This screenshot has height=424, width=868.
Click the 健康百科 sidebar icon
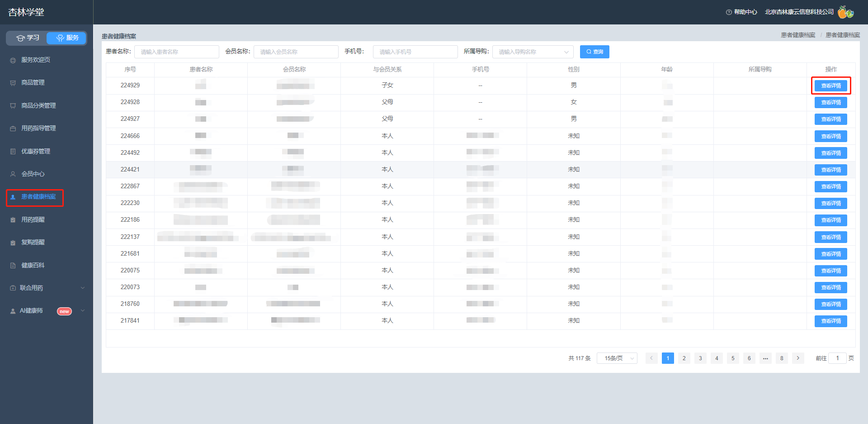click(13, 266)
